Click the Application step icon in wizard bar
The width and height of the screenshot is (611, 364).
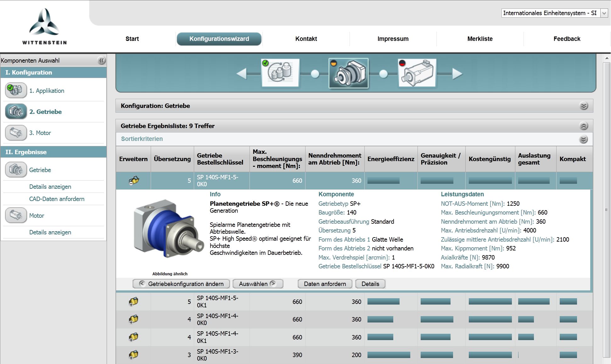coord(280,73)
